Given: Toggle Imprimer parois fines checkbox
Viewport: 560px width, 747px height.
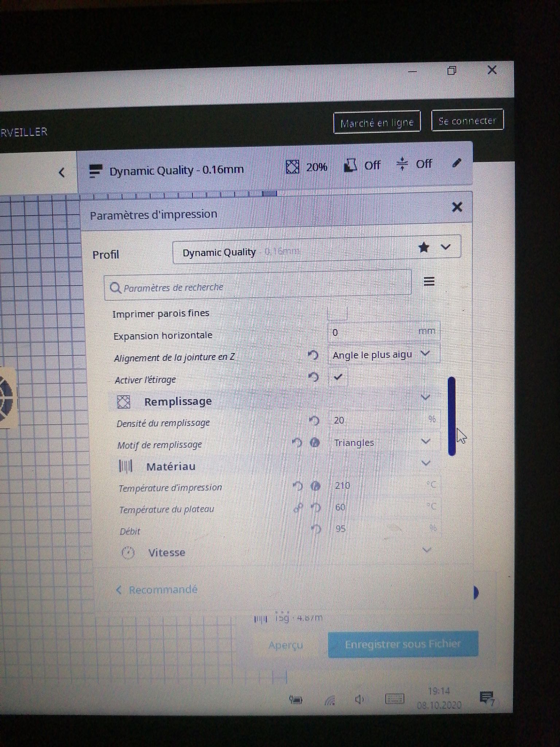Looking at the screenshot, I should [x=337, y=312].
